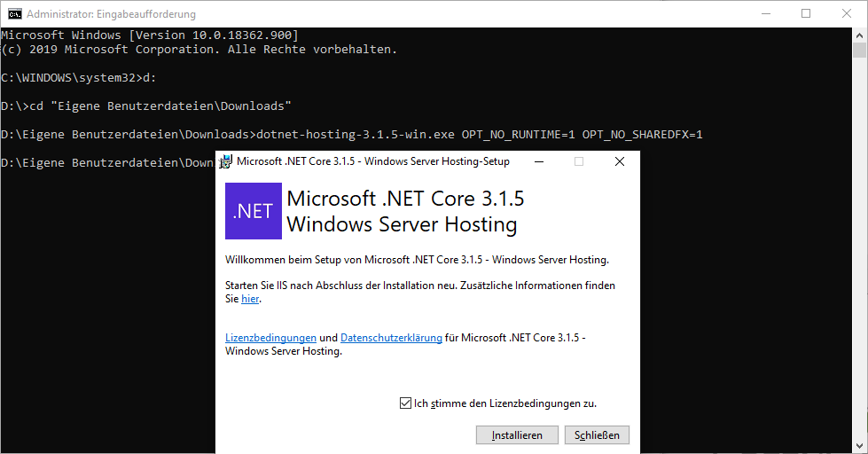Click 'Administrator: Eingabeaufforderung' title text
The image size is (868, 454).
pos(111,14)
